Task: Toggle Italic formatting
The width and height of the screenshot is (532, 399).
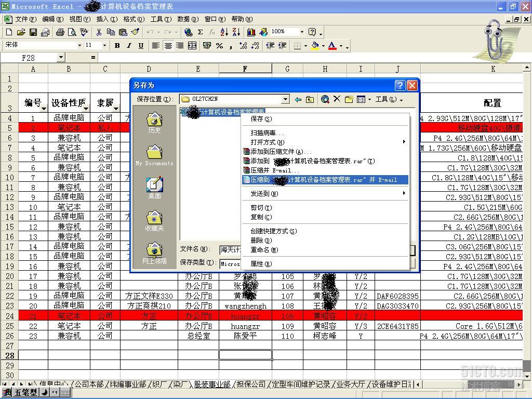Action: (x=129, y=46)
